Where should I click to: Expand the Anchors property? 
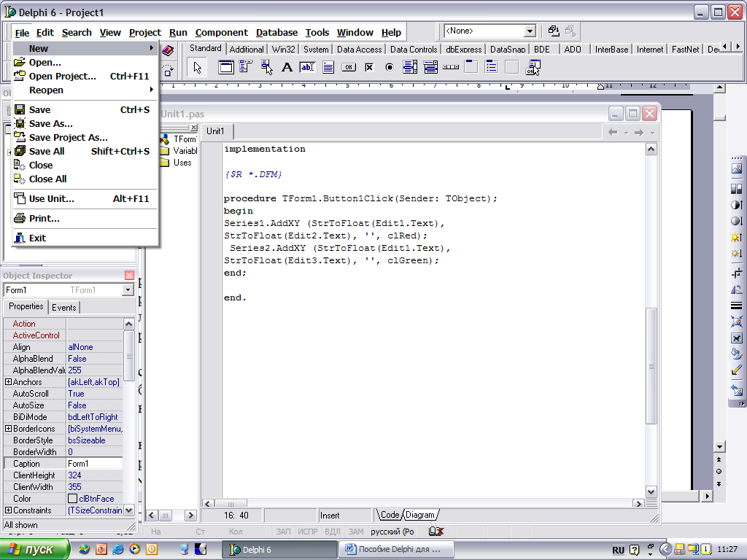(8, 382)
